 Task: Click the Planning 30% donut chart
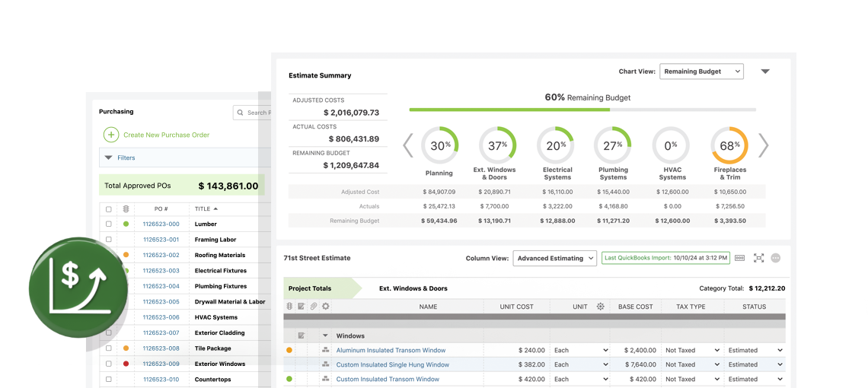439,145
